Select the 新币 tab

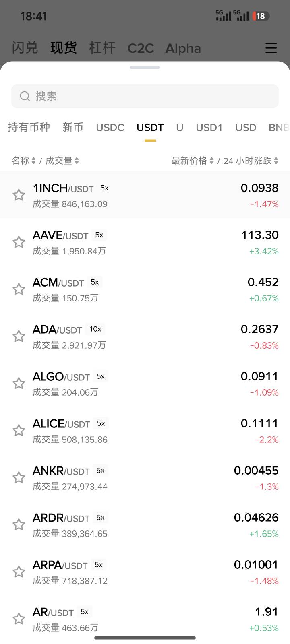coord(73,128)
